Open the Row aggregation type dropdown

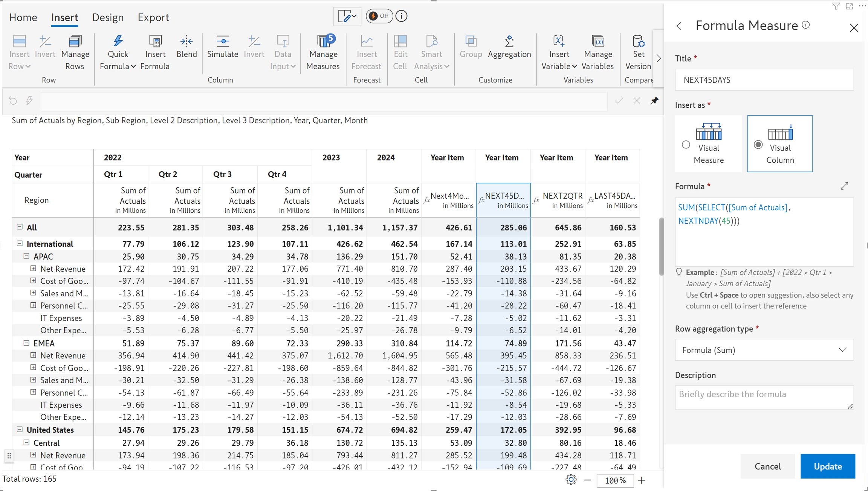[764, 350]
